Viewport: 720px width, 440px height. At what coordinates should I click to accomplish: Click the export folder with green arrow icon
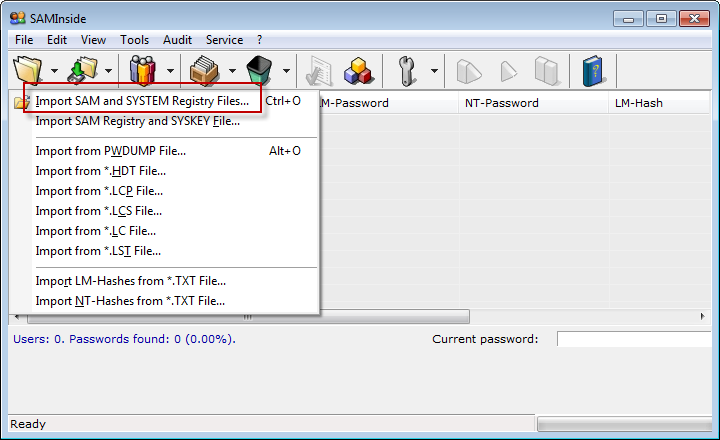click(83, 70)
